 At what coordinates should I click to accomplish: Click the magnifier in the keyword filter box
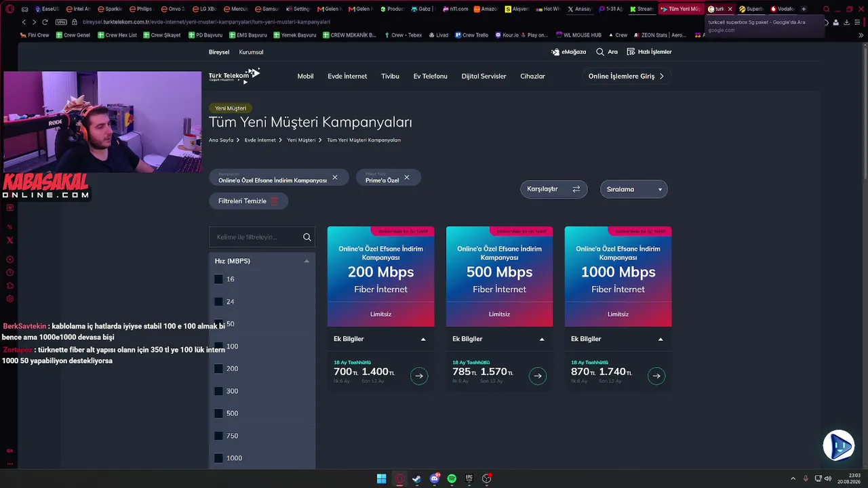pos(307,237)
